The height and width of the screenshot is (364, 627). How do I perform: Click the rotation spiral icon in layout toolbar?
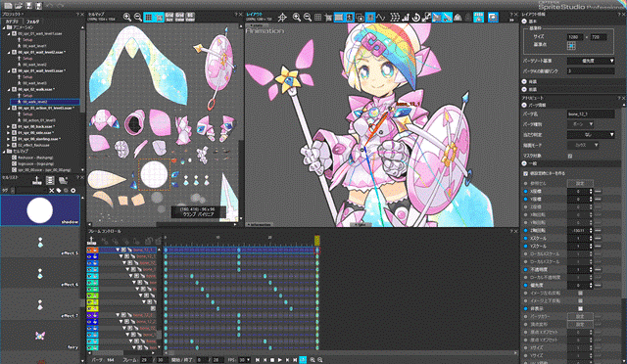pyautogui.click(x=415, y=18)
